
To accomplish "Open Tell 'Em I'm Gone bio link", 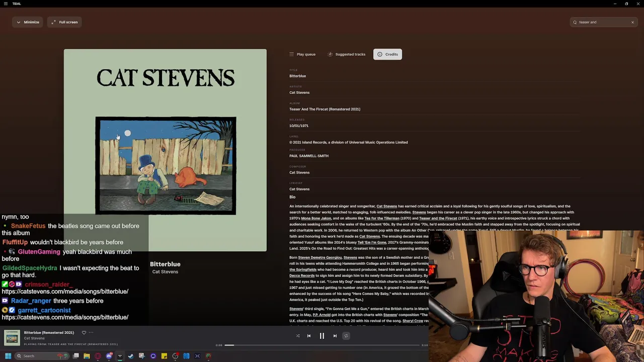I will tap(372, 242).
